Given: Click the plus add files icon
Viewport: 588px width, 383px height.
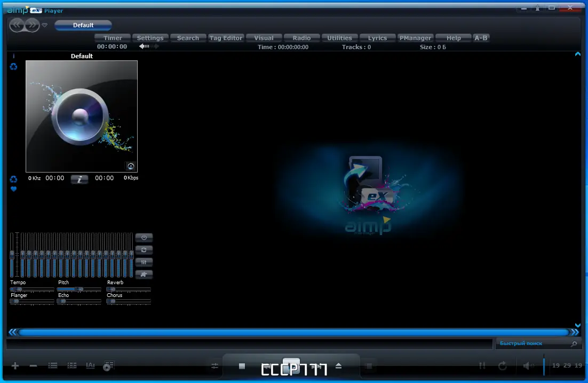Looking at the screenshot, I should click(x=15, y=366).
